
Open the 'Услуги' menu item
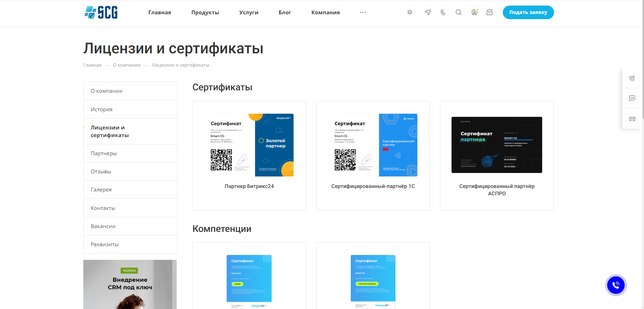pyautogui.click(x=249, y=13)
